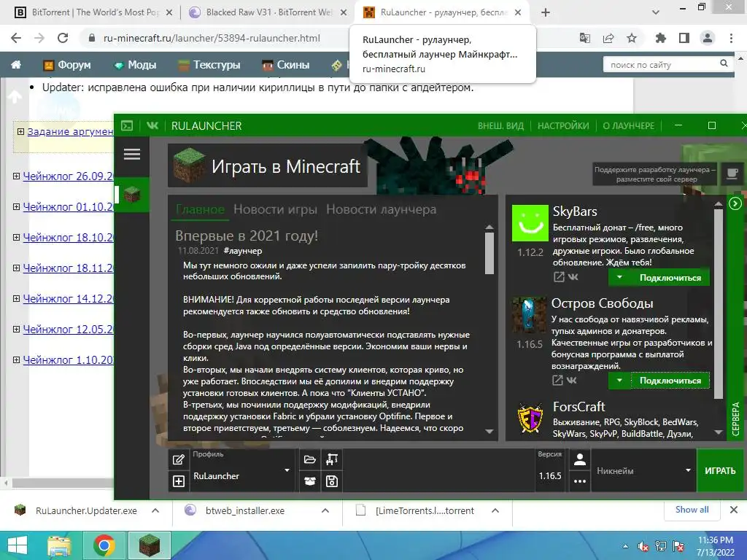Open the profile folder icon

click(x=309, y=459)
